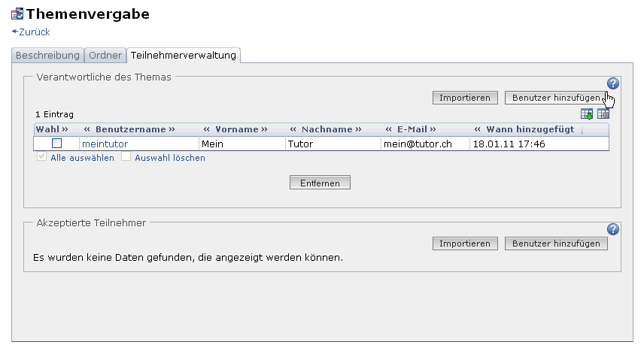This screenshot has width=644, height=354.
Task: Click the table export download icon
Action: coord(587,113)
